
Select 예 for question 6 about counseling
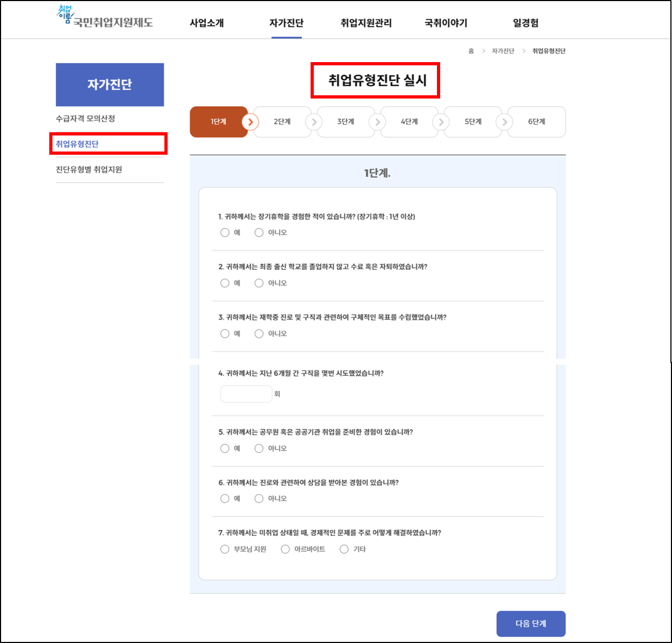(225, 498)
